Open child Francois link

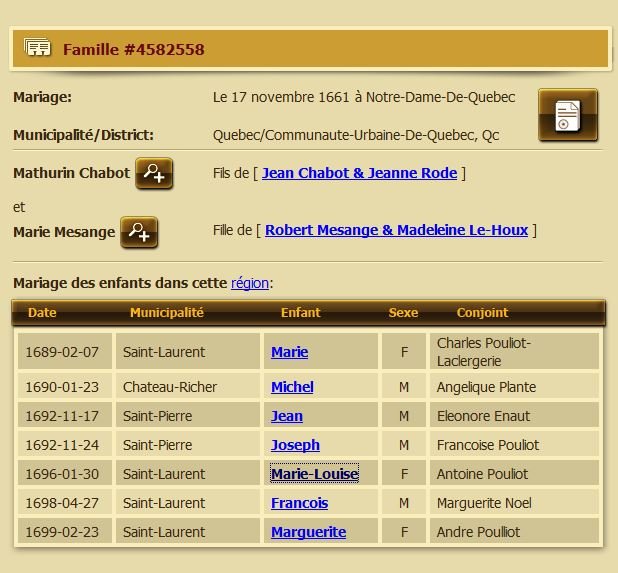(x=300, y=503)
